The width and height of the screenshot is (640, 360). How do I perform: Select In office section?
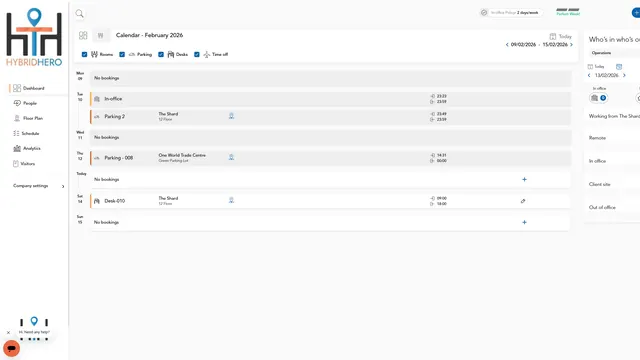coord(612,161)
